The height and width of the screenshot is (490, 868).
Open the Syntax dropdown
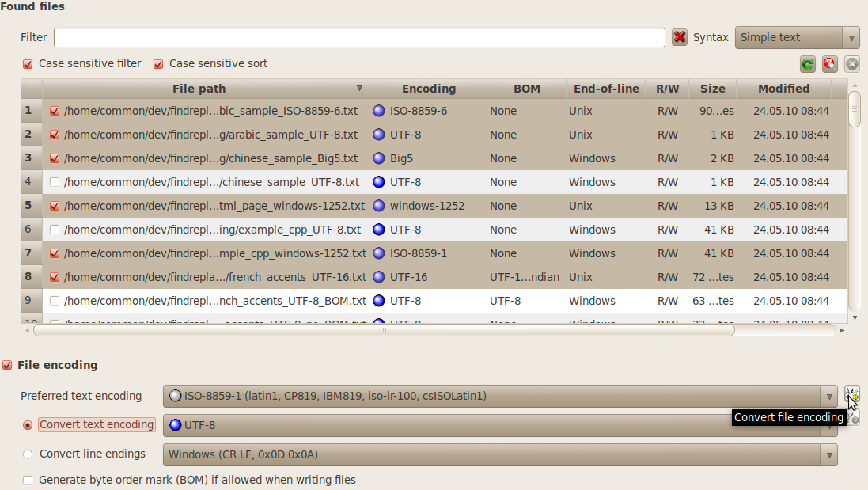(797, 37)
